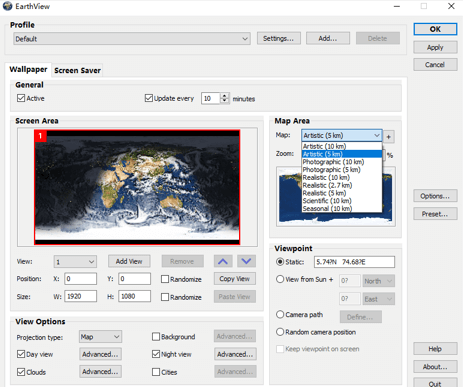Toggle the Active checkbox
This screenshot has width=463, height=387.
(x=21, y=98)
